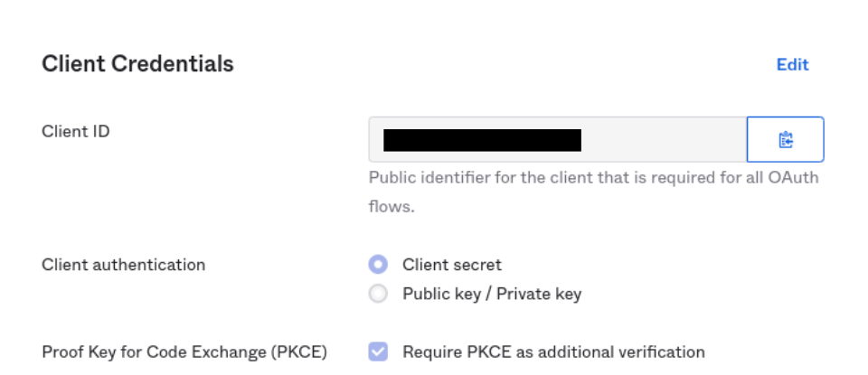The height and width of the screenshot is (375, 868).
Task: Click Edit link for Client Credentials
Action: (792, 65)
